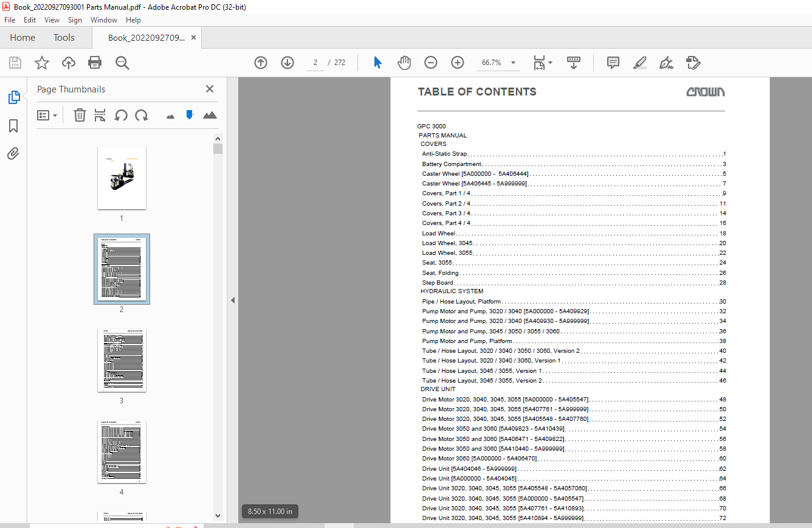Open the Sign document tool

click(x=666, y=63)
